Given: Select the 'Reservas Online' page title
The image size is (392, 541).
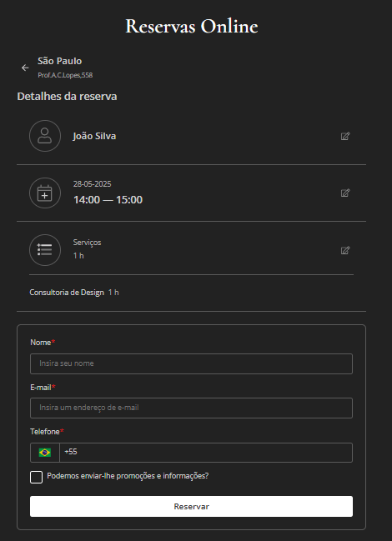Looking at the screenshot, I should 192,26.
